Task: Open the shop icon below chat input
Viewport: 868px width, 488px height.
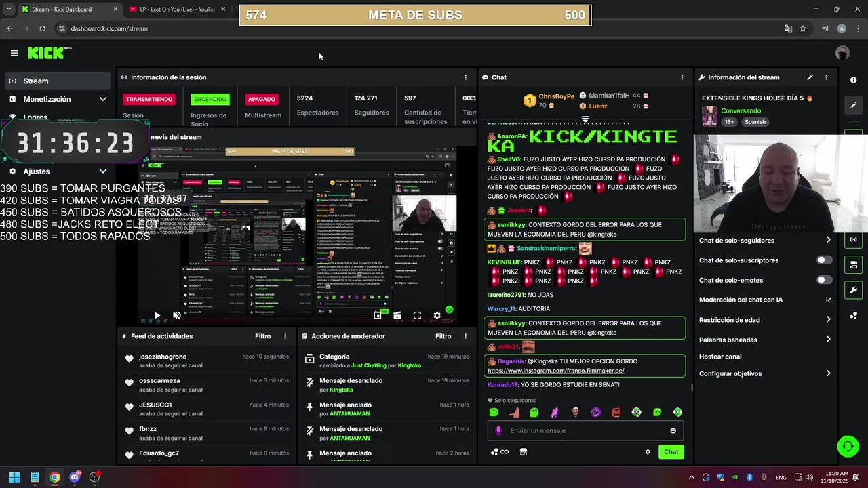Action: [x=523, y=452]
